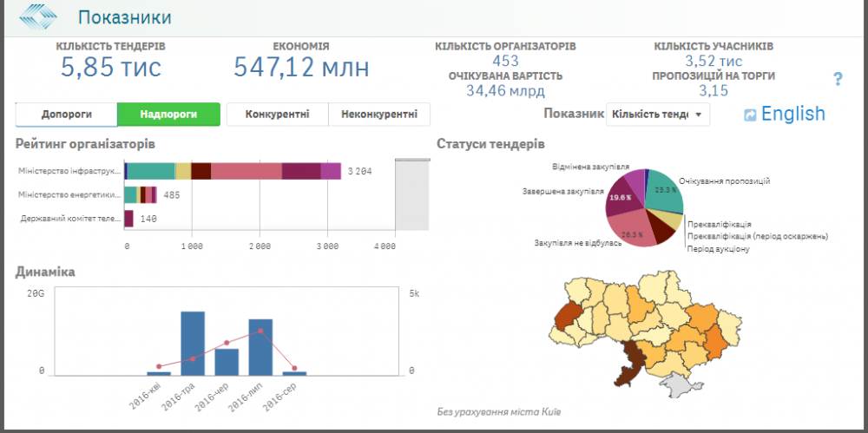868x433 pixels.
Task: Select the 2016-тра bar in Динаміка chart
Action: 193,343
